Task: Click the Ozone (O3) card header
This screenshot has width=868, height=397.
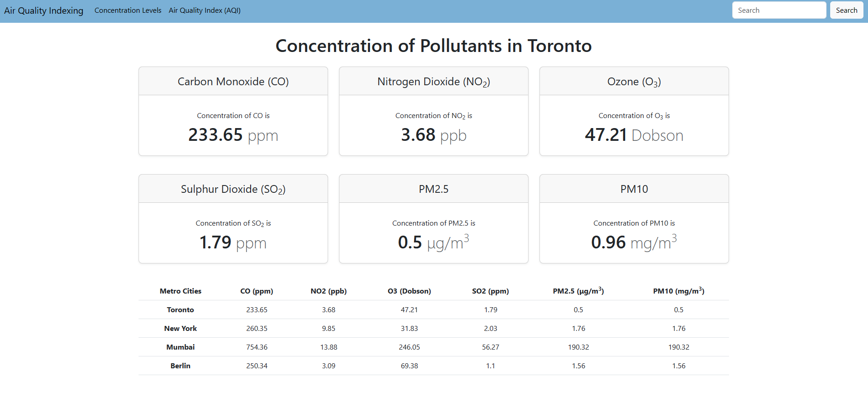Action: (x=634, y=82)
